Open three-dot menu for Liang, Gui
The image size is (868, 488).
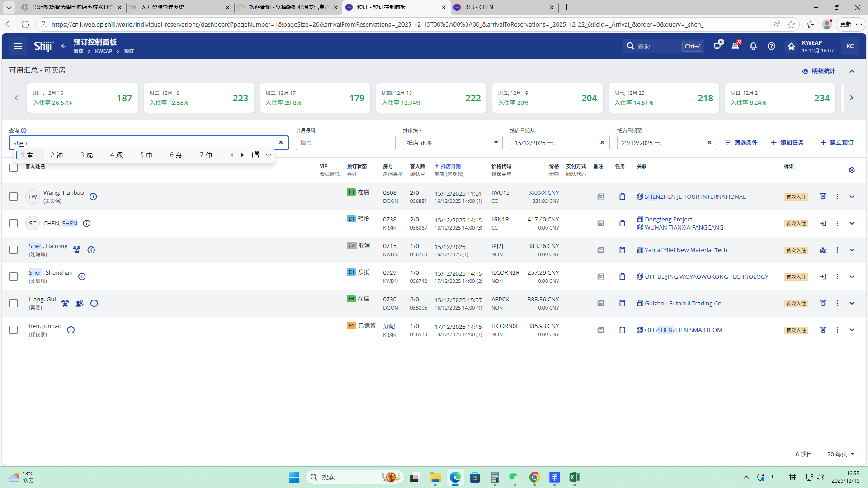837,303
